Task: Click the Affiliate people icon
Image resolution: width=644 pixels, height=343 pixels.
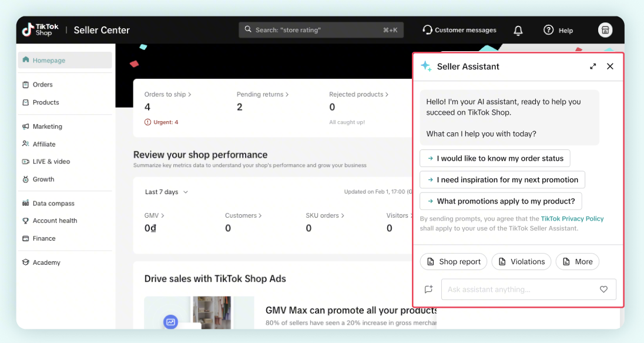Action: [25, 144]
